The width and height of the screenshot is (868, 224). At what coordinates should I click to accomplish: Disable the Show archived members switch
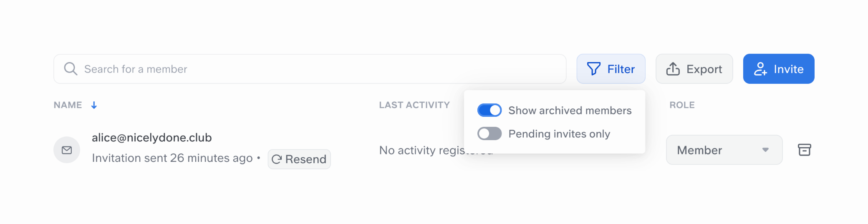point(489,110)
